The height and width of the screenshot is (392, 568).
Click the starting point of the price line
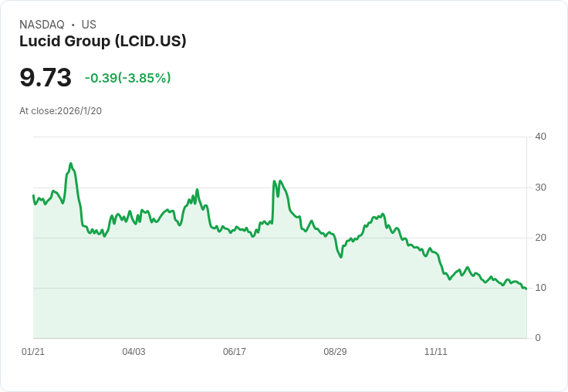click(33, 195)
